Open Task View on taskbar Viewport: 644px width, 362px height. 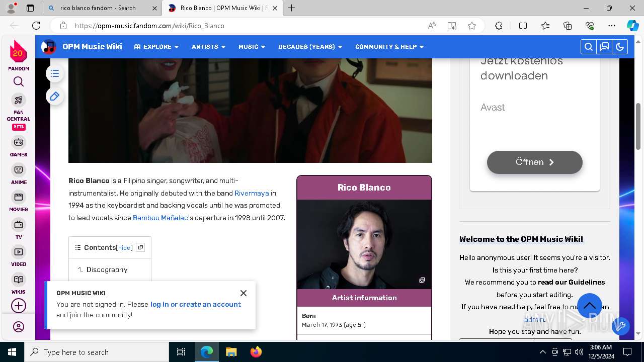[181, 352]
